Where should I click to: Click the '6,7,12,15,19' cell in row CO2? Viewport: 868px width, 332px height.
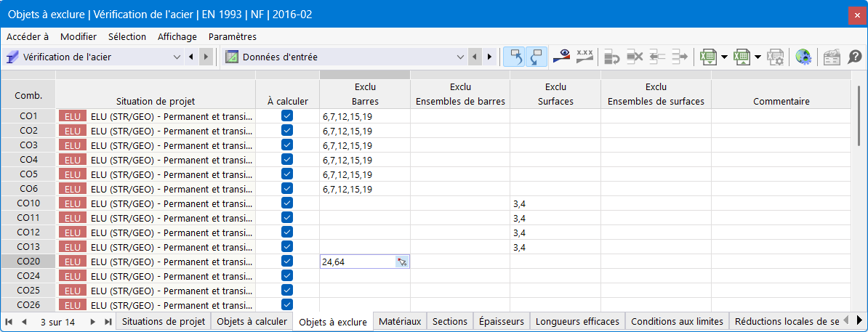click(365, 131)
